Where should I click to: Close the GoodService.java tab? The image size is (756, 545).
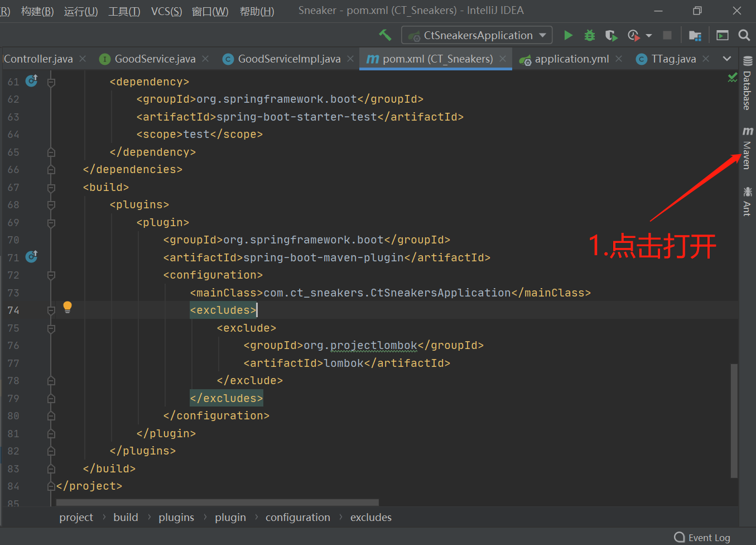[205, 59]
